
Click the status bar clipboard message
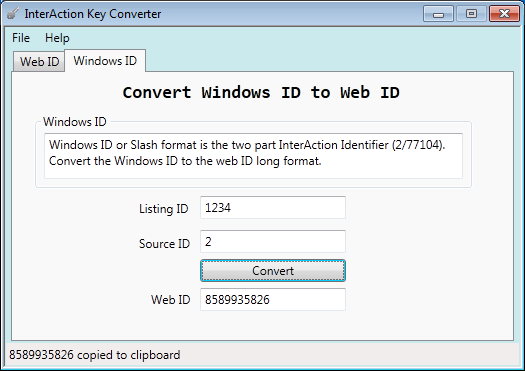tap(94, 355)
